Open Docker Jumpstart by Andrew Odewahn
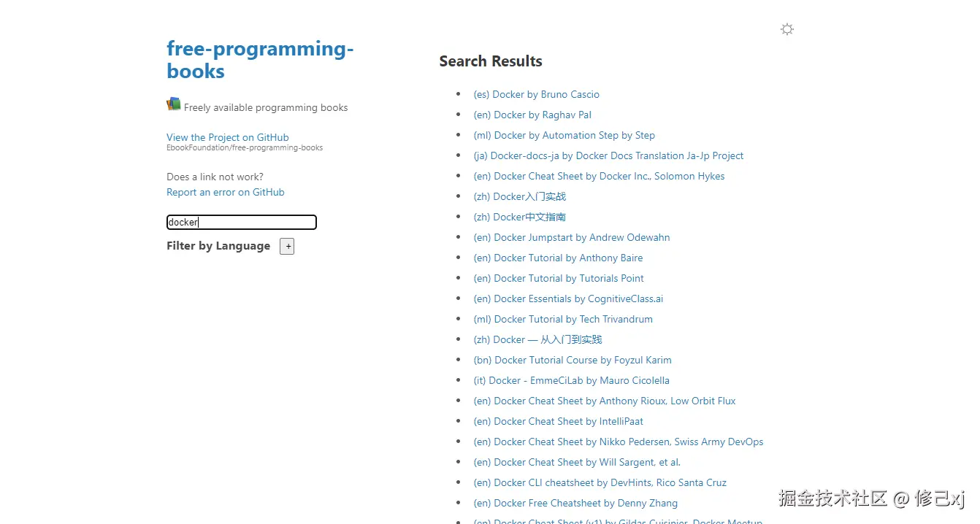The height and width of the screenshot is (524, 980). point(572,237)
